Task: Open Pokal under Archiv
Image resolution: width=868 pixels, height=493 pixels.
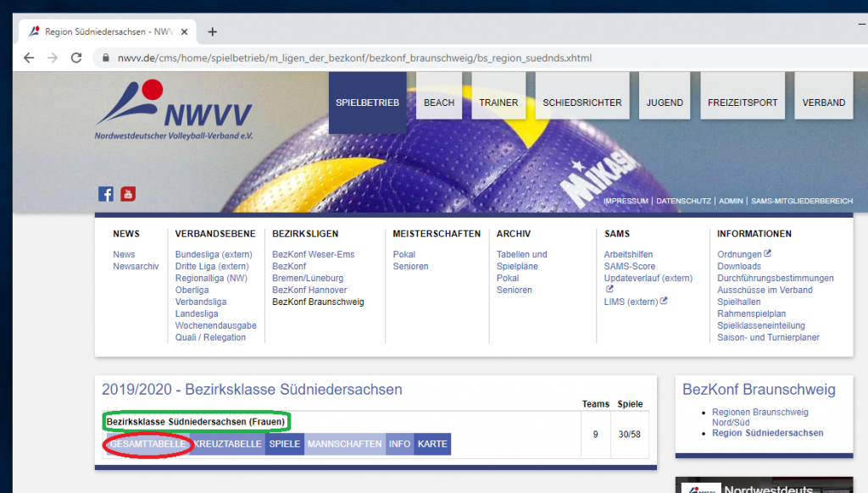Action: pyautogui.click(x=508, y=279)
